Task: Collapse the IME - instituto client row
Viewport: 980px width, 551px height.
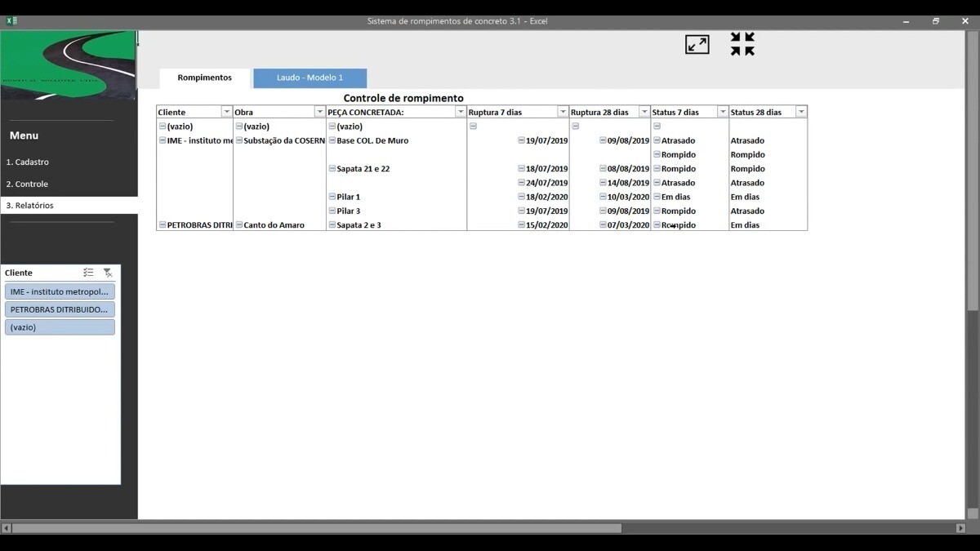Action: click(x=163, y=140)
